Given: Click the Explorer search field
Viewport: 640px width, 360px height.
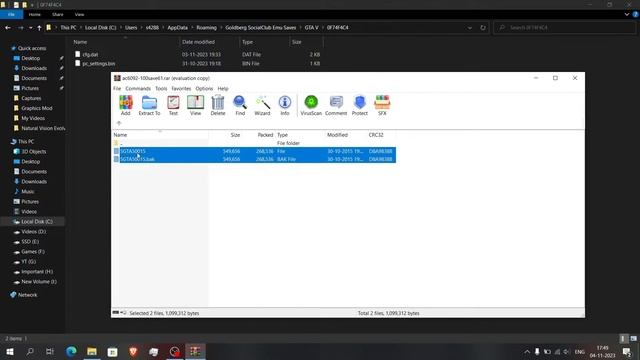Looking at the screenshot, I should click(x=564, y=28).
